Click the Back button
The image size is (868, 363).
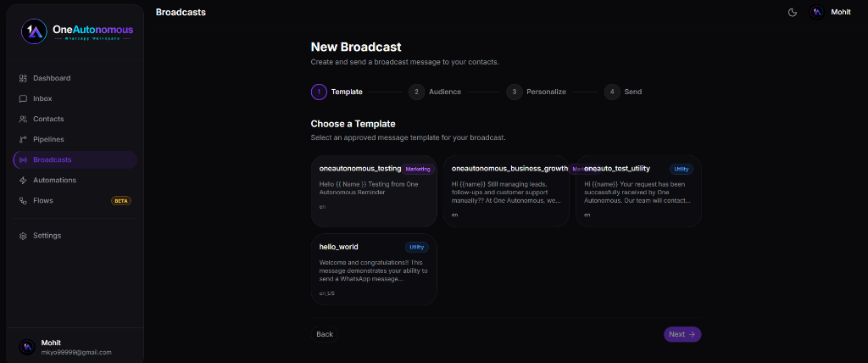pyautogui.click(x=325, y=334)
